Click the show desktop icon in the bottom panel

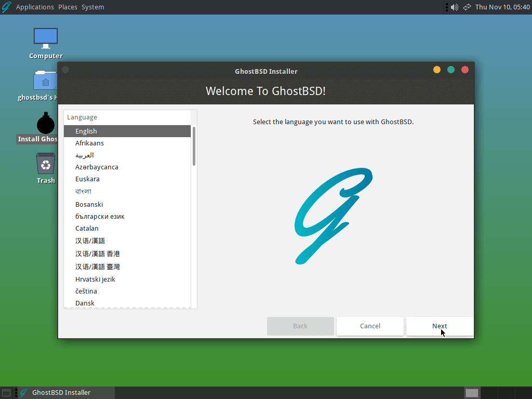coord(6,393)
